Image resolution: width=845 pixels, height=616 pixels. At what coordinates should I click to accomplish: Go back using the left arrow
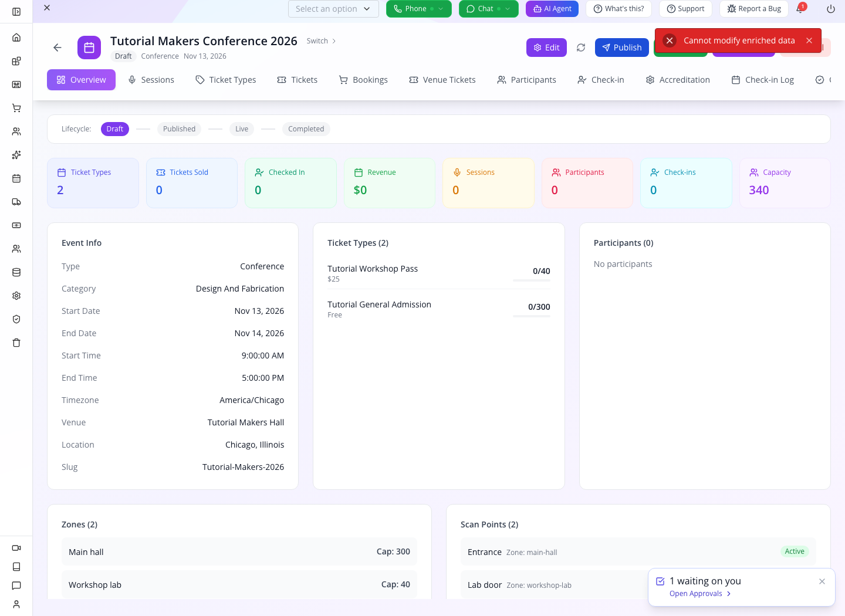pos(58,48)
